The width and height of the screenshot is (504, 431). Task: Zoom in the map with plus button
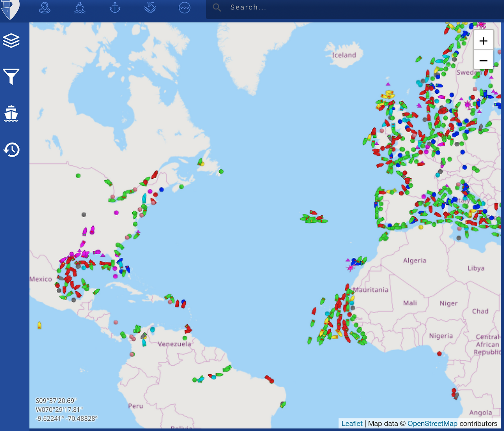click(x=484, y=41)
